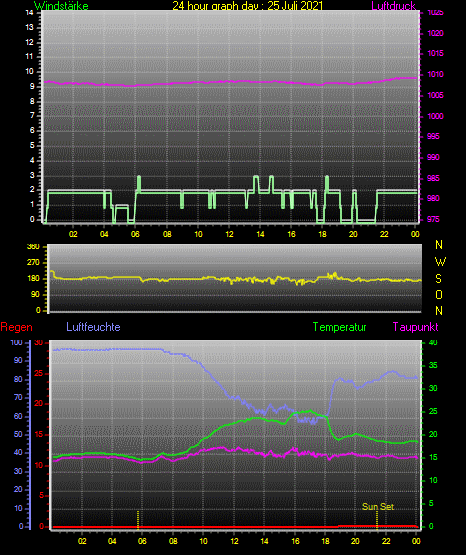Click the 1010 value on pressure axis
Screen dimensions: 466x555
(435, 74)
